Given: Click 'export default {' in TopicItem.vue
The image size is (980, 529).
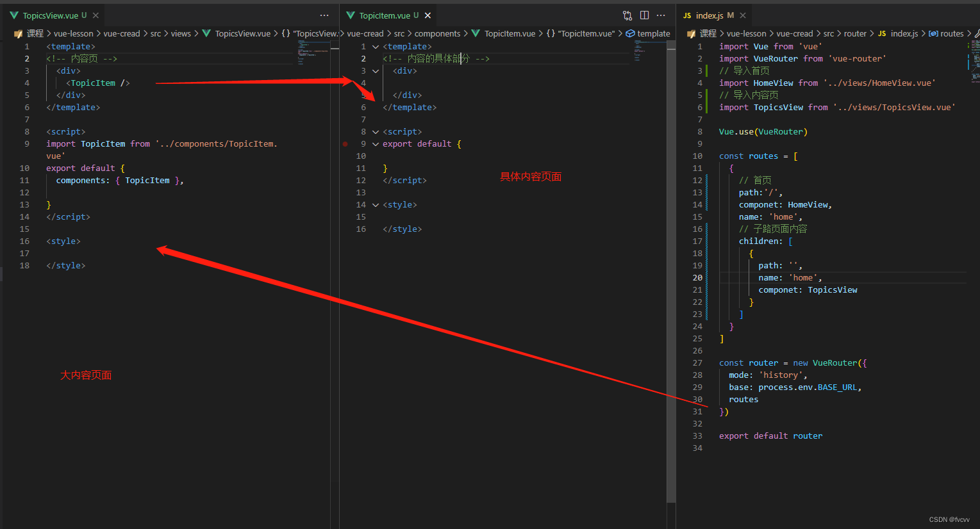Looking at the screenshot, I should point(422,144).
